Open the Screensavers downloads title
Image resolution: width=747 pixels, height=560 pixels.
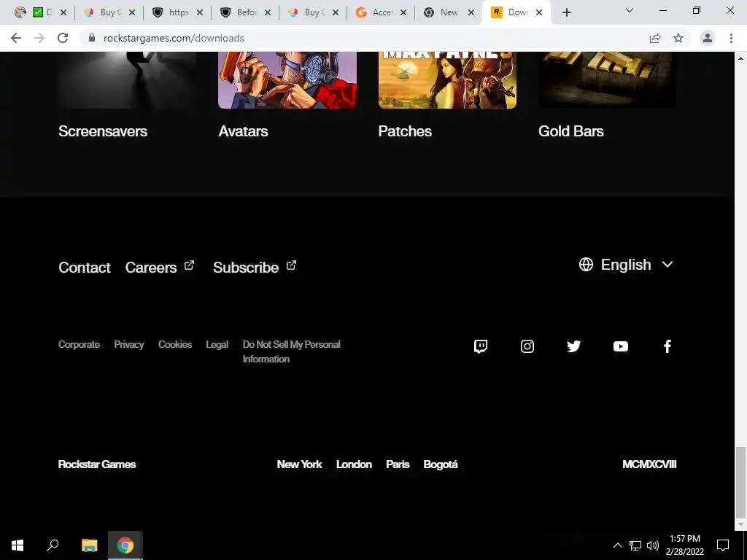103,131
